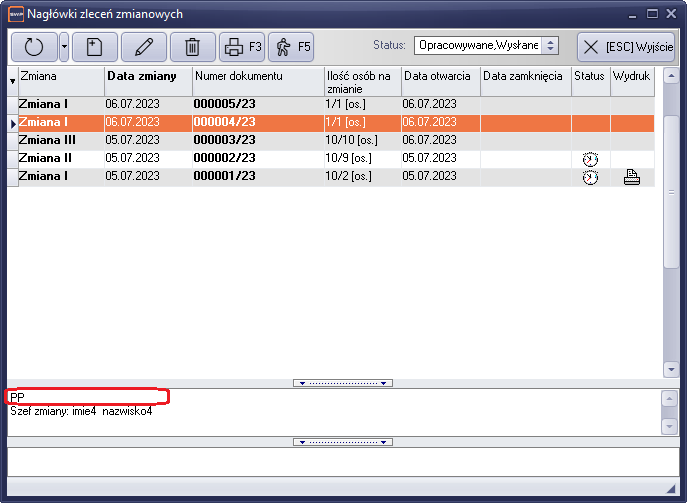Click the running person F5 button
687x503 pixels.
pos(291,47)
